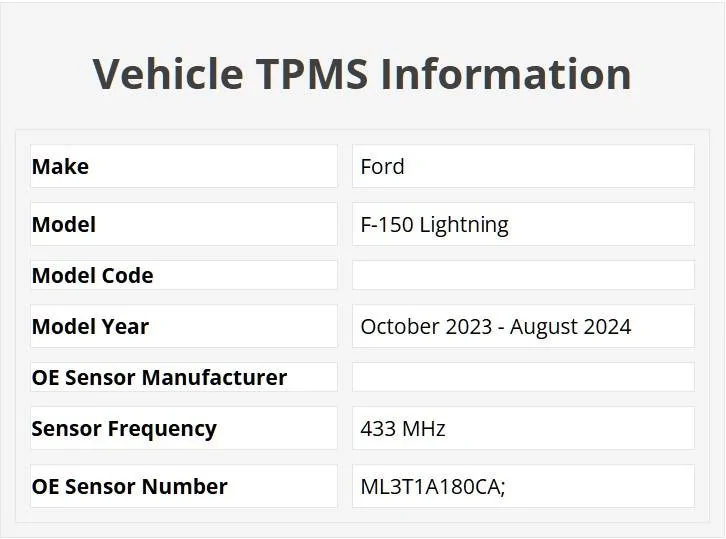Click the Make row label
The image size is (726, 539).
pyautogui.click(x=60, y=166)
